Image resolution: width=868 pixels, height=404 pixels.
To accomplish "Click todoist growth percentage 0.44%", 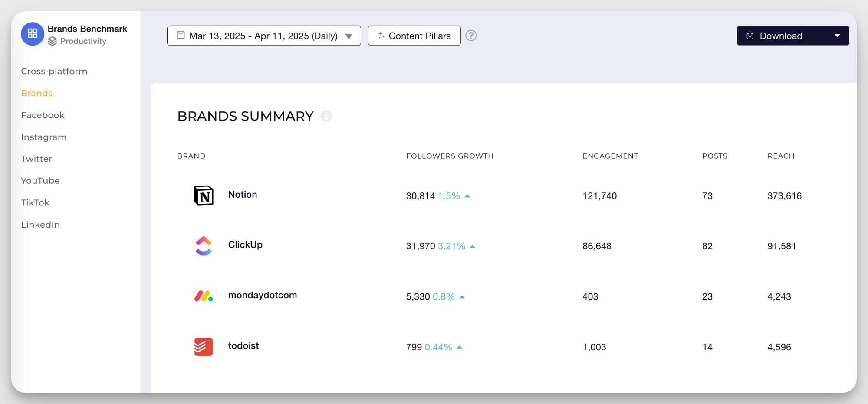I will point(438,347).
